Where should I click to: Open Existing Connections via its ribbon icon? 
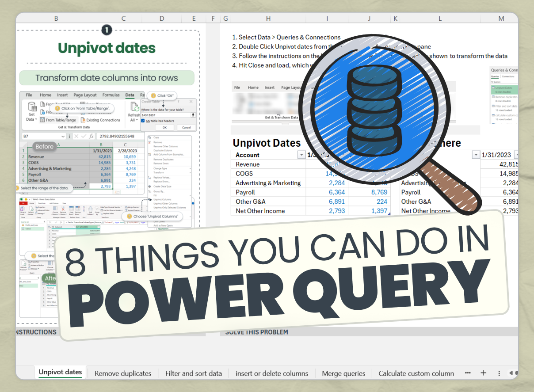pos(84,120)
